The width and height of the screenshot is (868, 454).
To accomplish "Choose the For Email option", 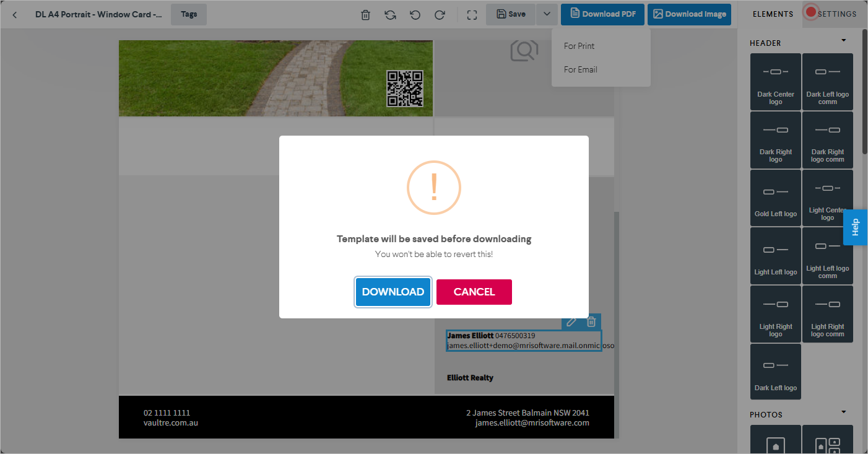I will [x=581, y=69].
